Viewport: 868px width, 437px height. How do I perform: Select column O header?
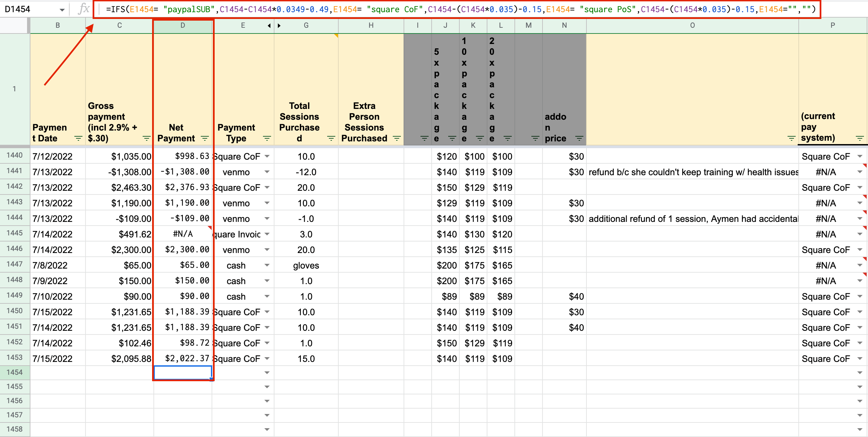click(693, 26)
